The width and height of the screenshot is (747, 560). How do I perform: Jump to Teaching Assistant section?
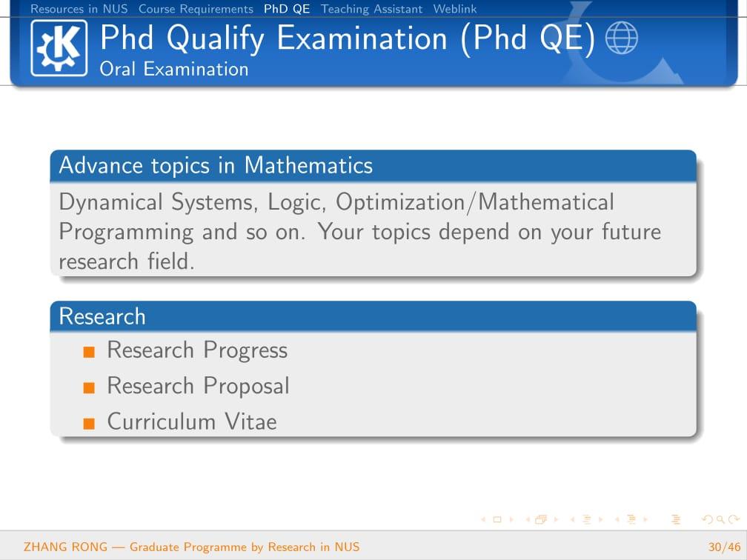(x=371, y=9)
